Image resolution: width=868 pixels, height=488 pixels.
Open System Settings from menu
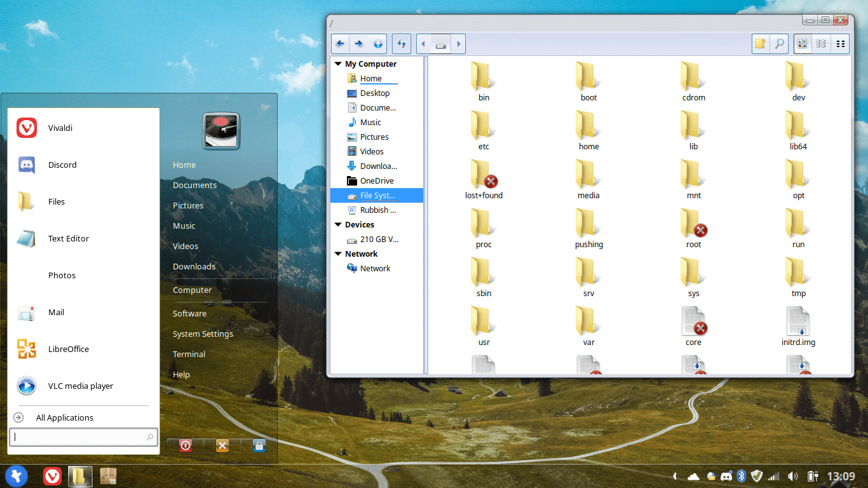[x=203, y=334]
